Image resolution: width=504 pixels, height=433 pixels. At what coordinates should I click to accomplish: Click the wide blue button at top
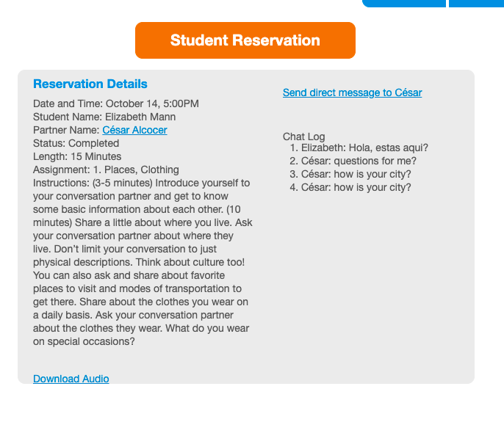pyautogui.click(x=404, y=3)
